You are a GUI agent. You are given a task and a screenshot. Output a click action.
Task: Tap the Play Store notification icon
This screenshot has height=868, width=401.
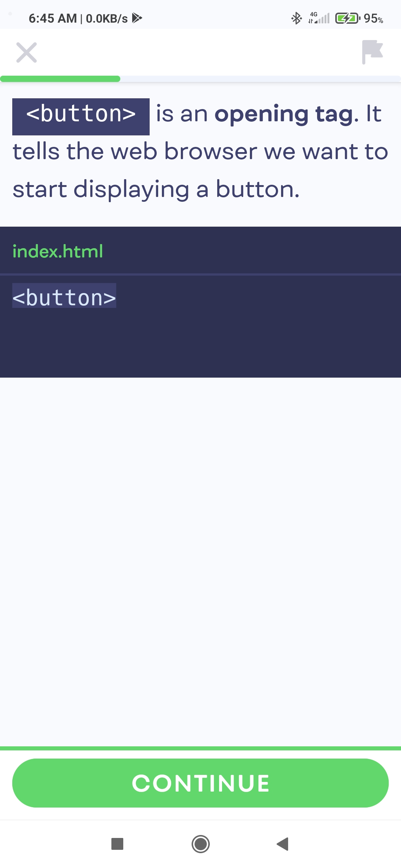coord(137,18)
